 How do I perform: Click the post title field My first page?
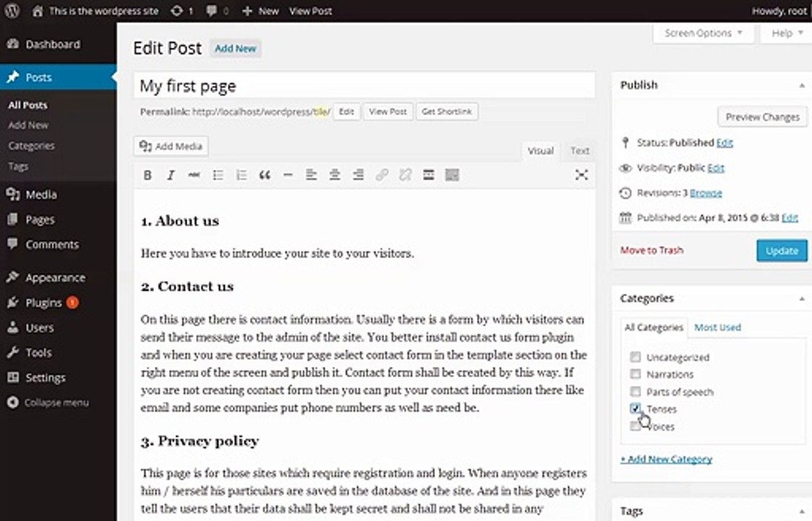point(364,85)
